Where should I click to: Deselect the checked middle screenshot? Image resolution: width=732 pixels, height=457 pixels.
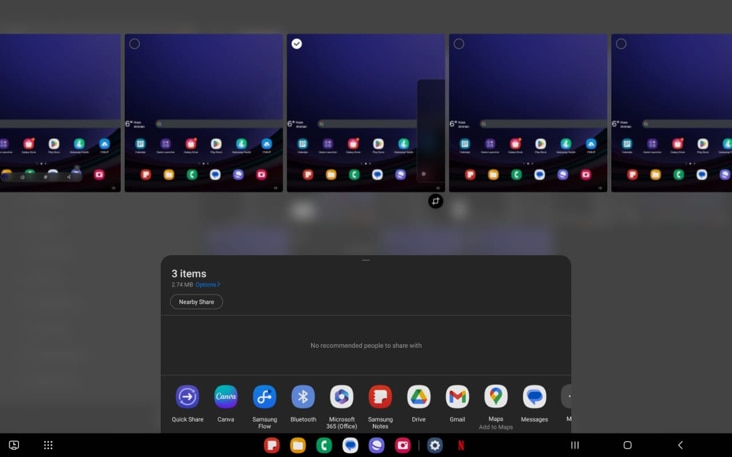[x=296, y=44]
